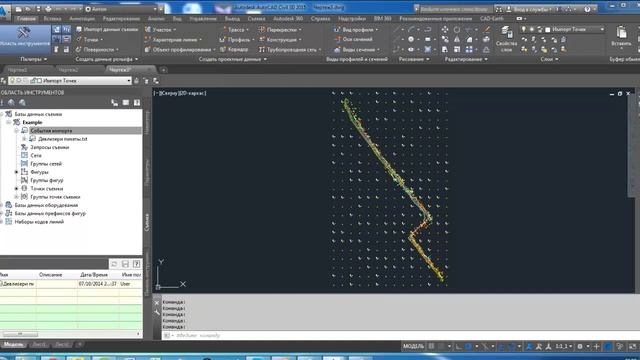Open the Участок dropdown
The width and height of the screenshot is (640, 360).
(x=161, y=29)
